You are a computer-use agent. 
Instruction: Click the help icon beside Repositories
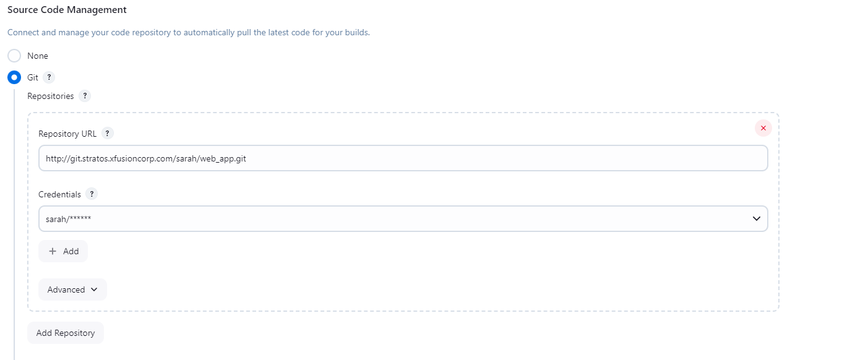(85, 96)
